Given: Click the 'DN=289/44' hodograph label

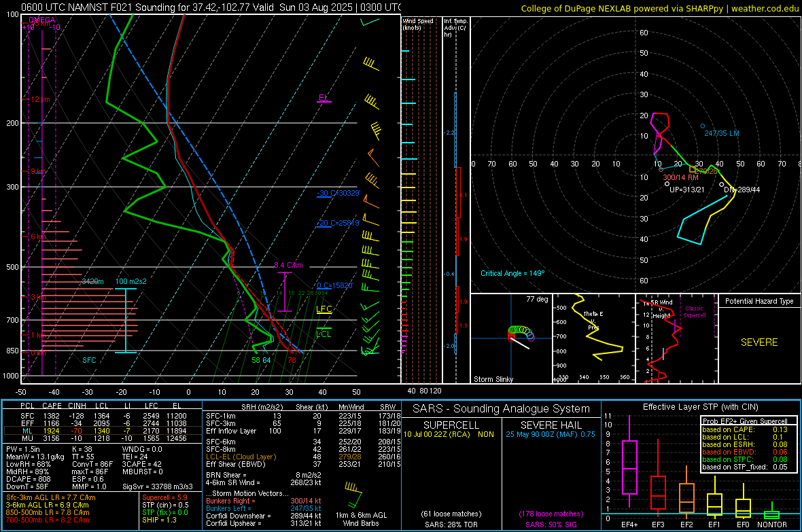Looking at the screenshot, I should [742, 190].
